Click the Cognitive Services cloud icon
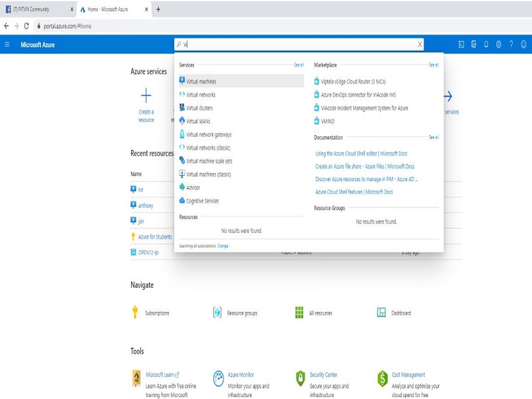 (x=182, y=201)
